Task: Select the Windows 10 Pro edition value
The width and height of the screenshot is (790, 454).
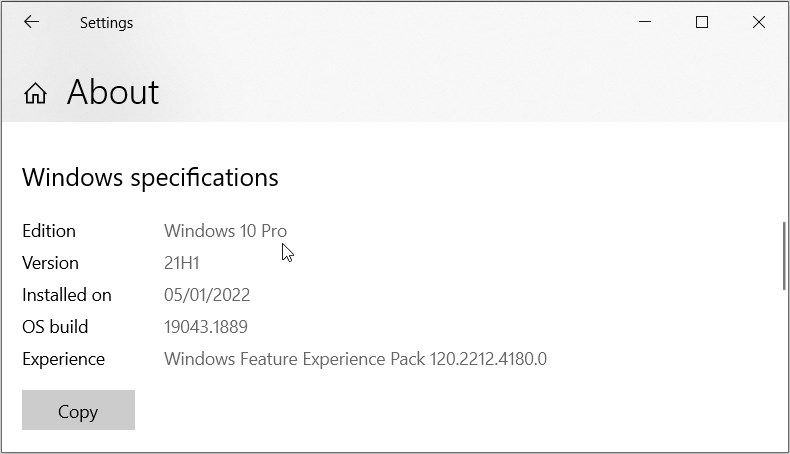Action: click(225, 231)
